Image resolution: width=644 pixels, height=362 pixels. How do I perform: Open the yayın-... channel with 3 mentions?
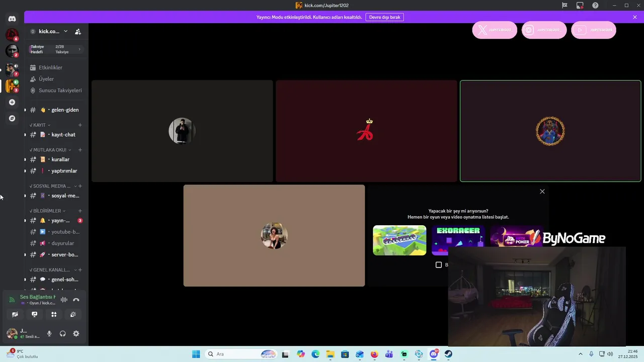(56, 220)
